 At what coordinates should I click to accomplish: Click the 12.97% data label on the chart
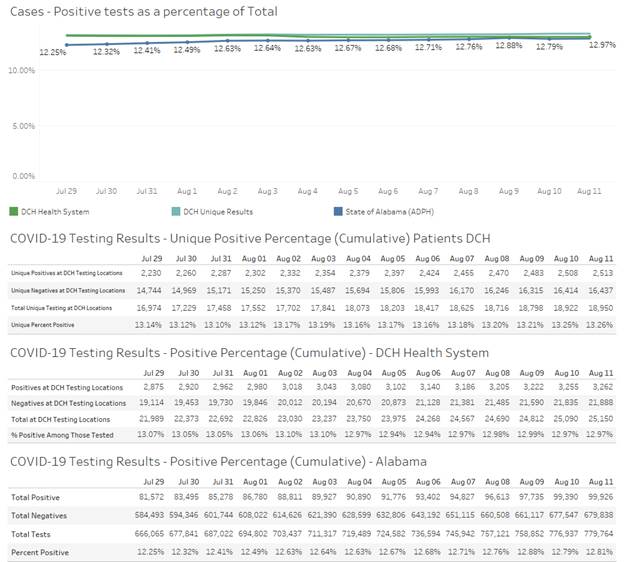602,45
